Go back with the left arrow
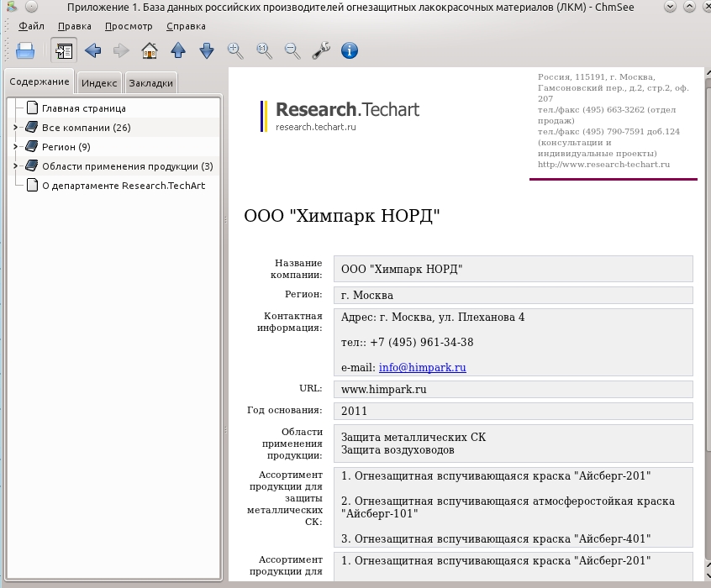Screen dimensions: 711x588 (93, 50)
